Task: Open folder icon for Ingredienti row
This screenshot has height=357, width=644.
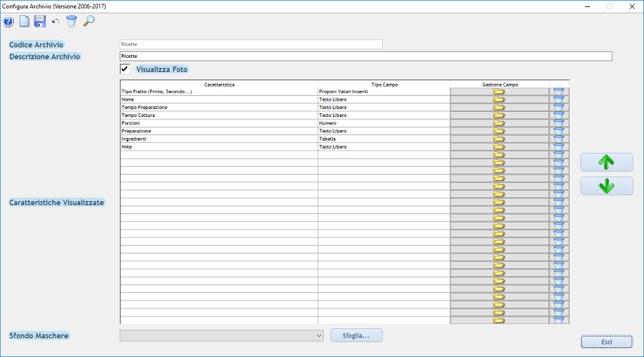Action: (x=499, y=139)
